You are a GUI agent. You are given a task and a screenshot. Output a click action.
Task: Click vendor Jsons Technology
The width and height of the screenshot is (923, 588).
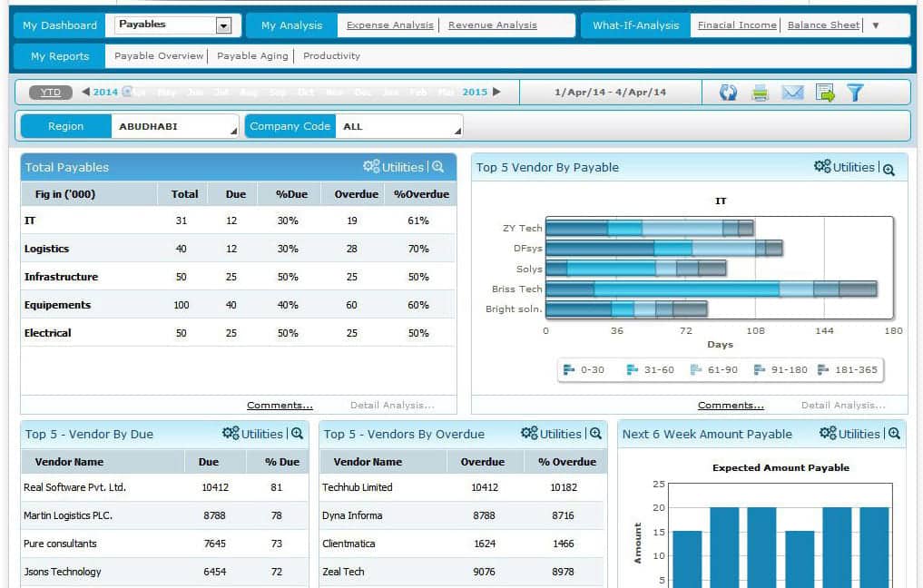point(63,572)
